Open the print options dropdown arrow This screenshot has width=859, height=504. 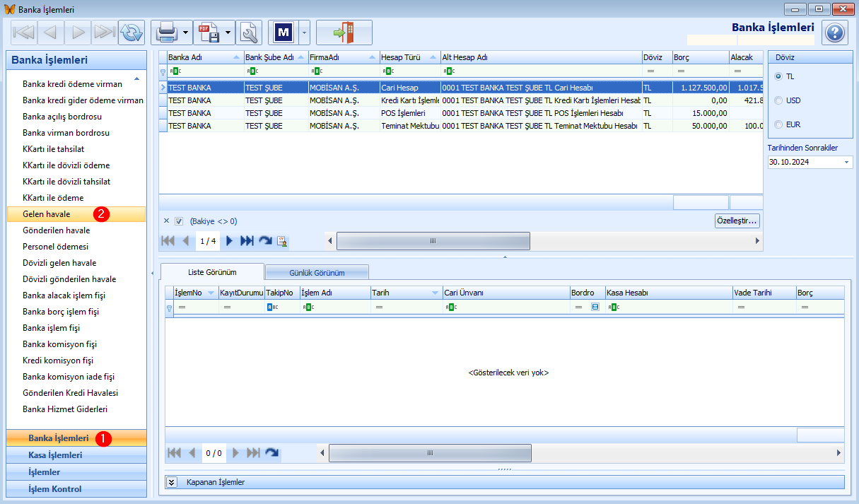tap(185, 33)
